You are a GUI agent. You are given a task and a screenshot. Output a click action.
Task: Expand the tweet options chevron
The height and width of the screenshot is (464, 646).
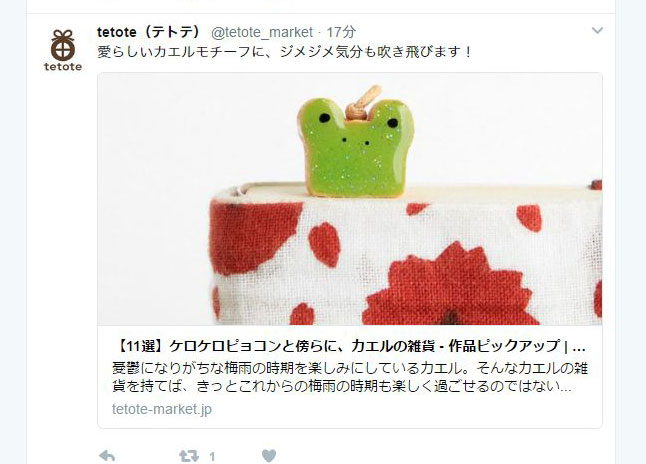point(597,30)
